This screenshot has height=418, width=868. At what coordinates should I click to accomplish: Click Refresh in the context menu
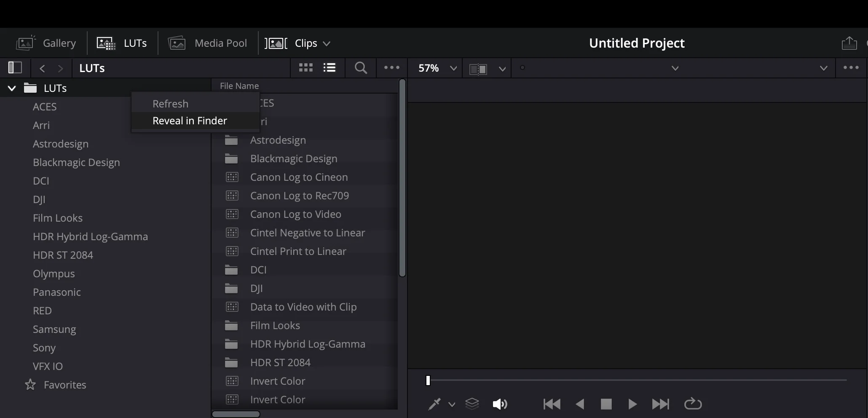[170, 103]
